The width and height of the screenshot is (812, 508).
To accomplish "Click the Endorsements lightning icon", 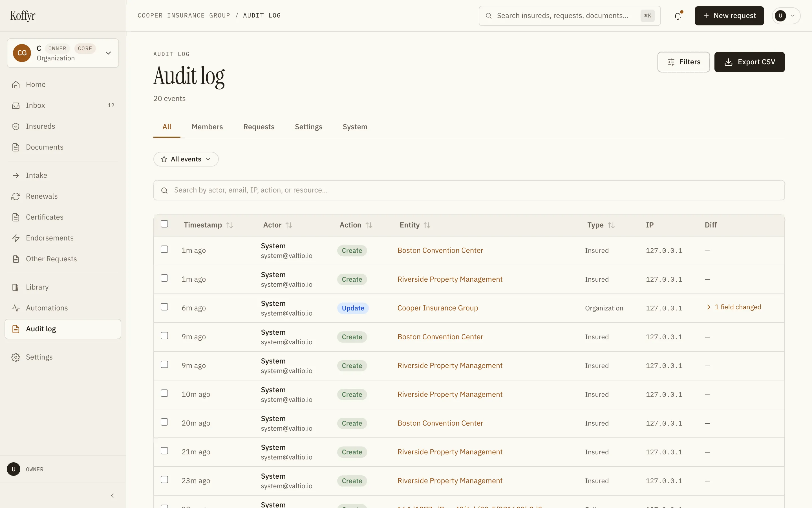I will (16, 238).
